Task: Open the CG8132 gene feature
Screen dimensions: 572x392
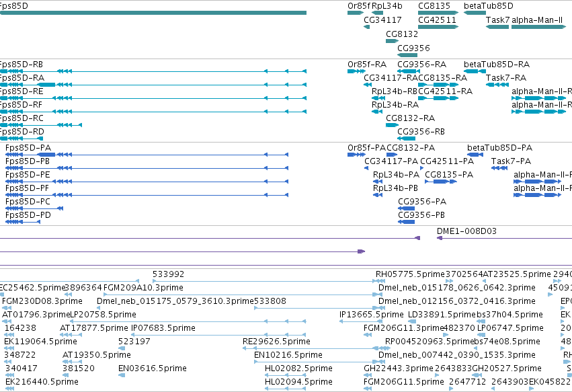Action: 392,41
